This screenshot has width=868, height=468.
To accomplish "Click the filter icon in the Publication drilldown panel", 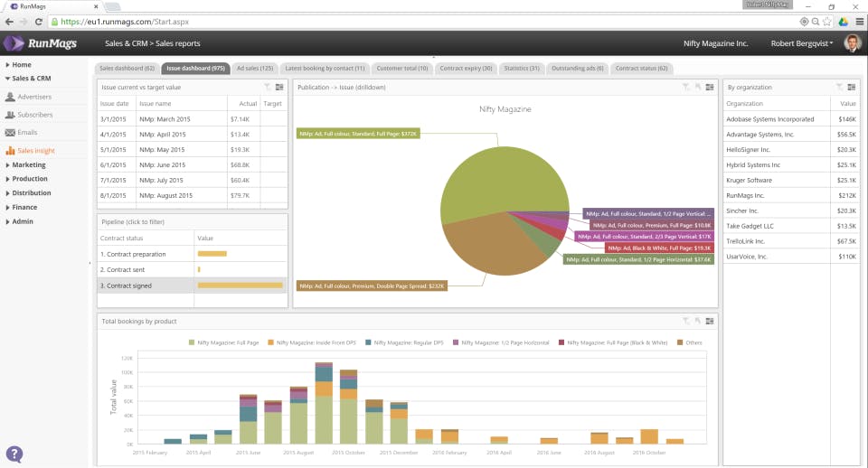I will pyautogui.click(x=686, y=87).
